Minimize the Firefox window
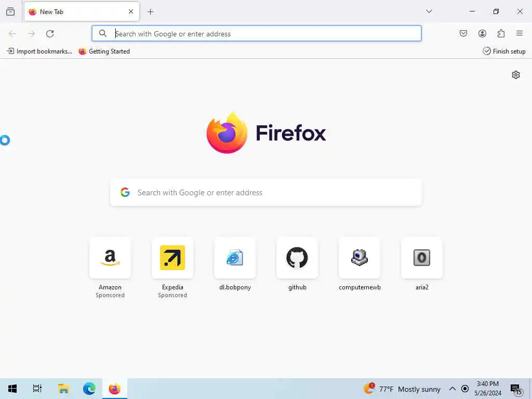 click(472, 11)
